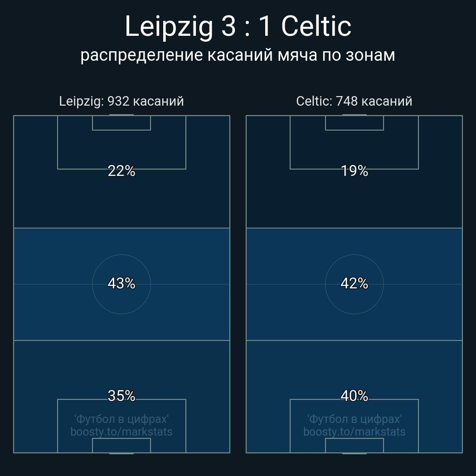Click boosty.to/markstats link on Celtic pitch
476x476 pixels.
point(354,432)
